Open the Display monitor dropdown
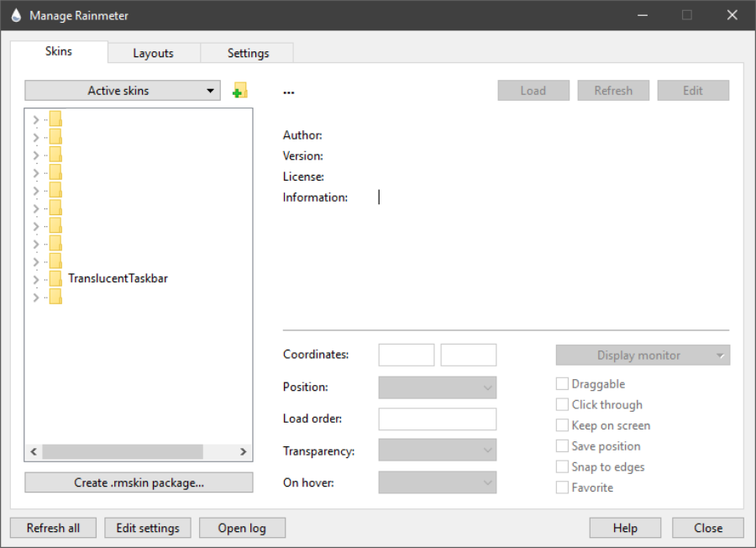The height and width of the screenshot is (548, 756). pyautogui.click(x=643, y=356)
